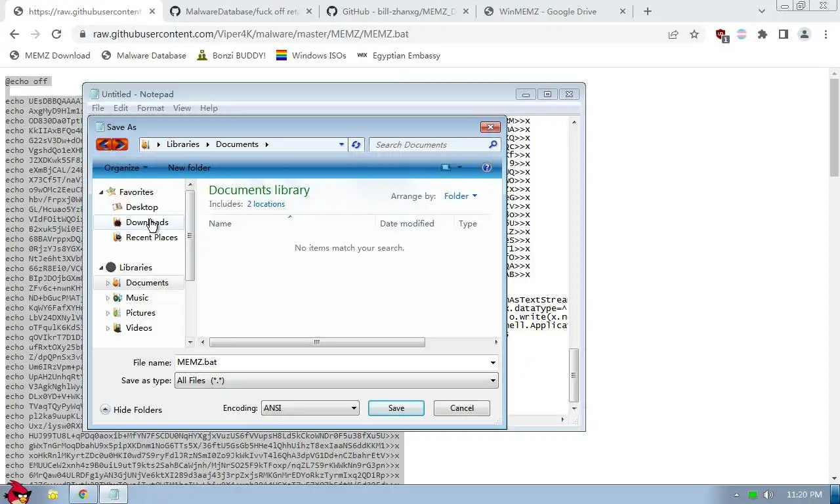Open MEMZ Download bookmark

[49, 56]
